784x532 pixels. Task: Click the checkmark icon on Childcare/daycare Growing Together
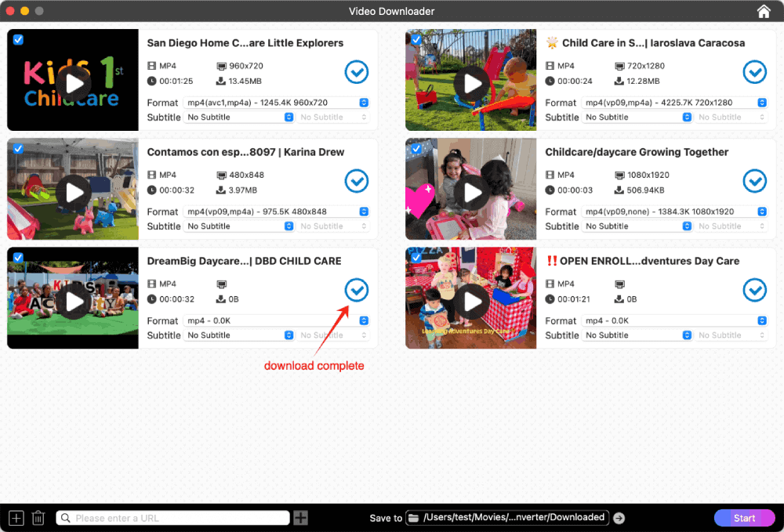click(755, 181)
